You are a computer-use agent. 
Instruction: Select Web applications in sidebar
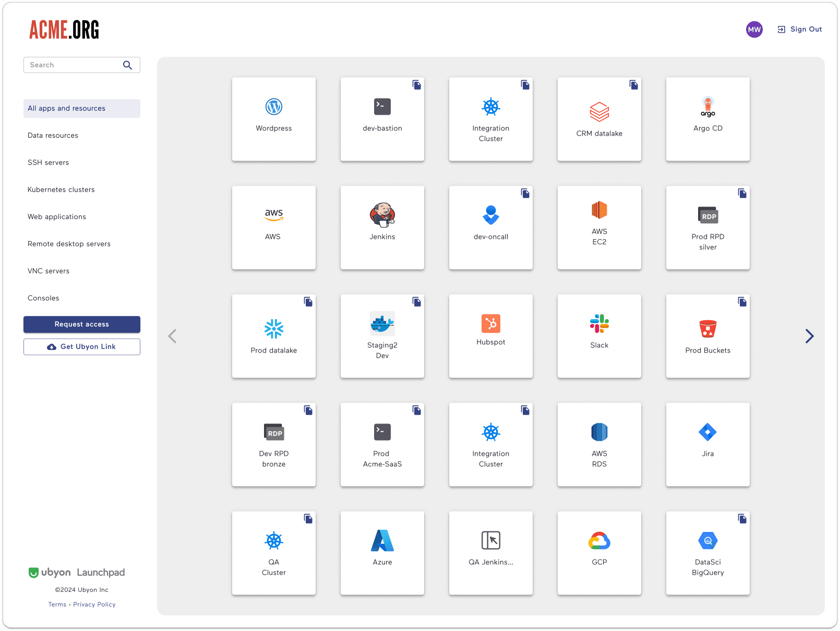click(x=82, y=217)
